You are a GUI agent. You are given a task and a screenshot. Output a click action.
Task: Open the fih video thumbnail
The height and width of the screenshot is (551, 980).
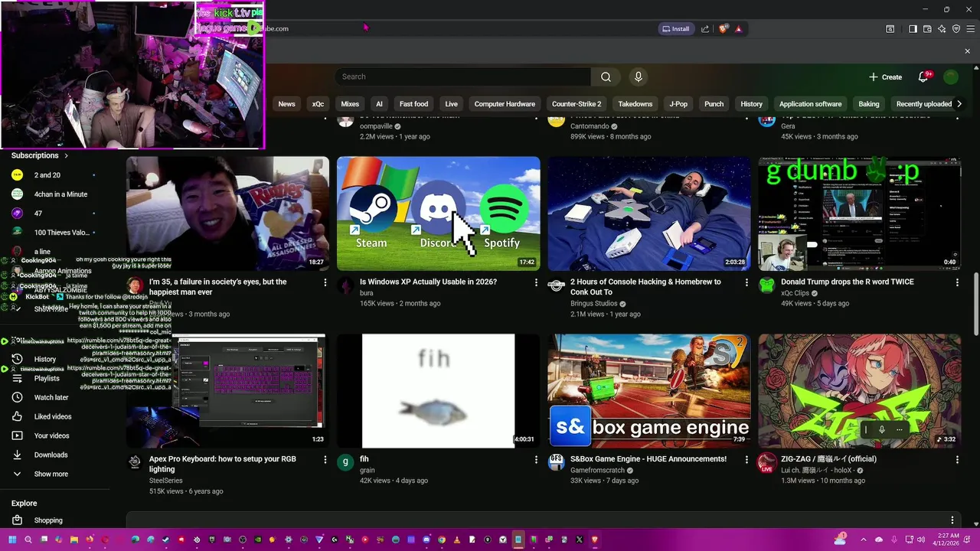click(x=438, y=390)
